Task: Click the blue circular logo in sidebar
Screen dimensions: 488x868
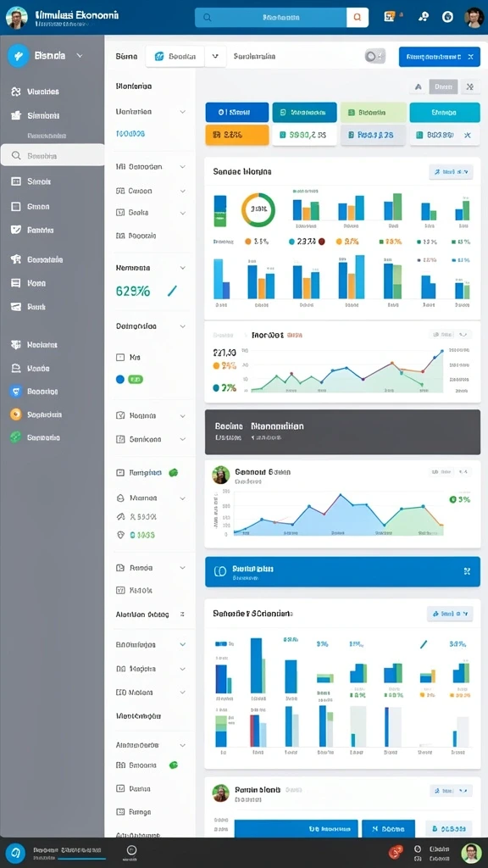Action: point(19,56)
